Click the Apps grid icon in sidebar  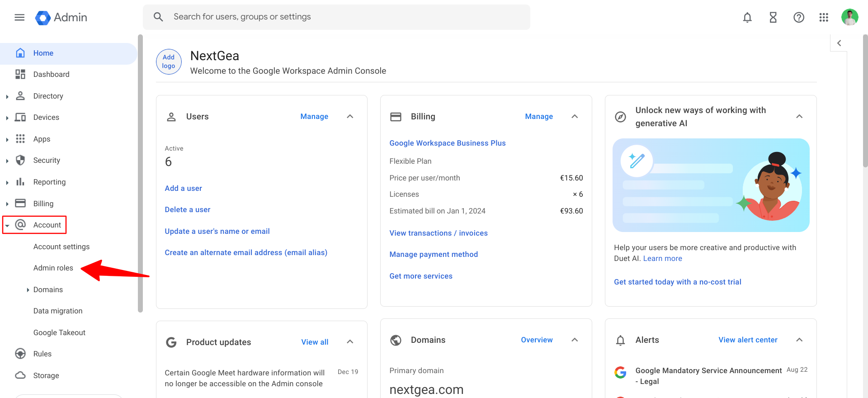[x=20, y=139]
